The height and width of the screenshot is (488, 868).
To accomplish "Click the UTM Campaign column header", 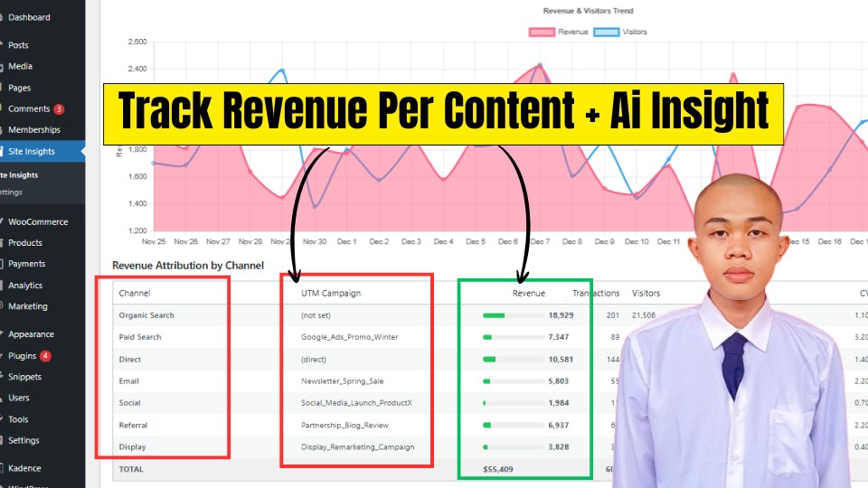I will [331, 293].
